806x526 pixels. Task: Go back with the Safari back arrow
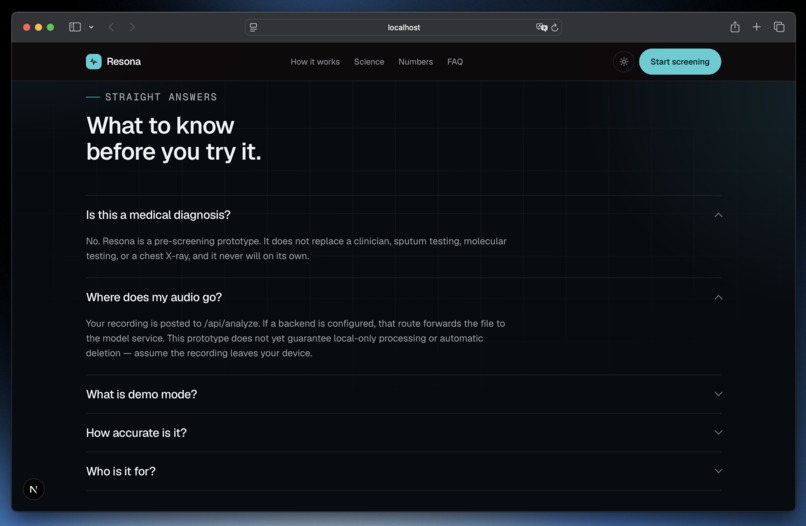[112, 27]
